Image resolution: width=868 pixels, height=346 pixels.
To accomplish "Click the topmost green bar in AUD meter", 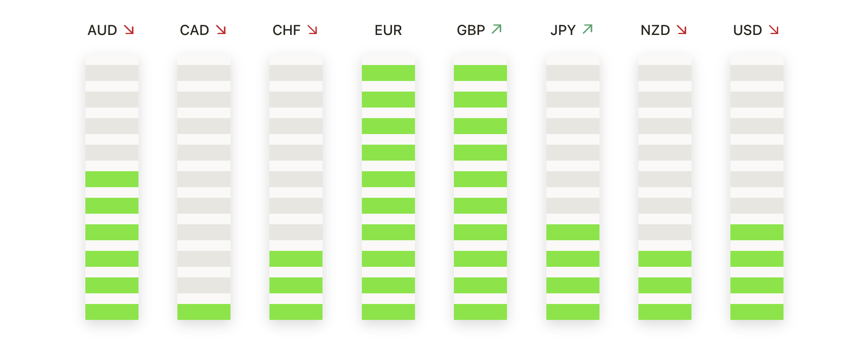I will click(x=111, y=179).
